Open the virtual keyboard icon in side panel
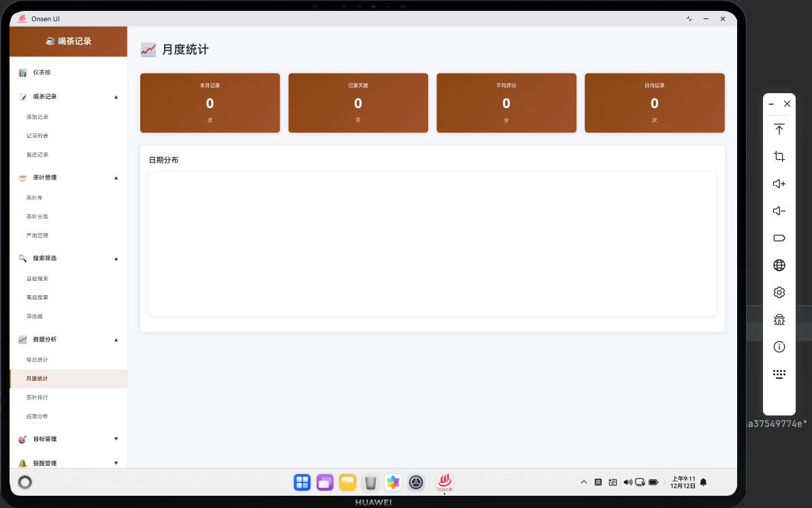Screen dimensions: 812x508 pos(779,373)
